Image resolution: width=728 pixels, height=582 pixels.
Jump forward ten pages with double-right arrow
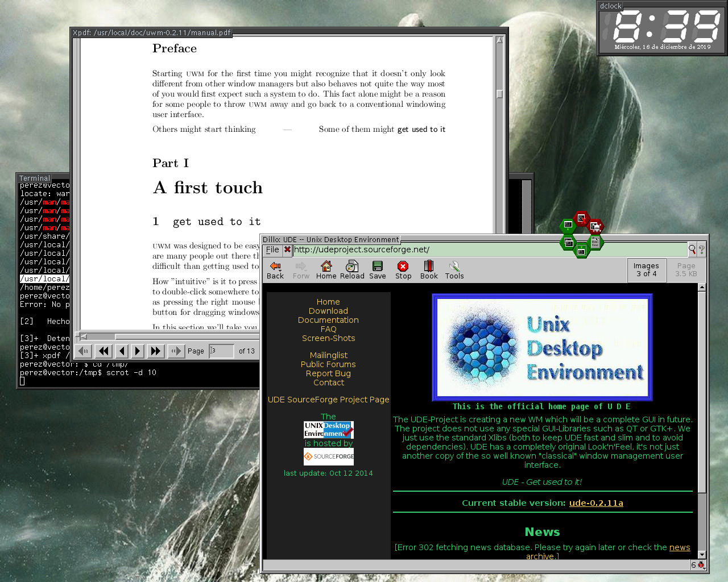pos(155,351)
